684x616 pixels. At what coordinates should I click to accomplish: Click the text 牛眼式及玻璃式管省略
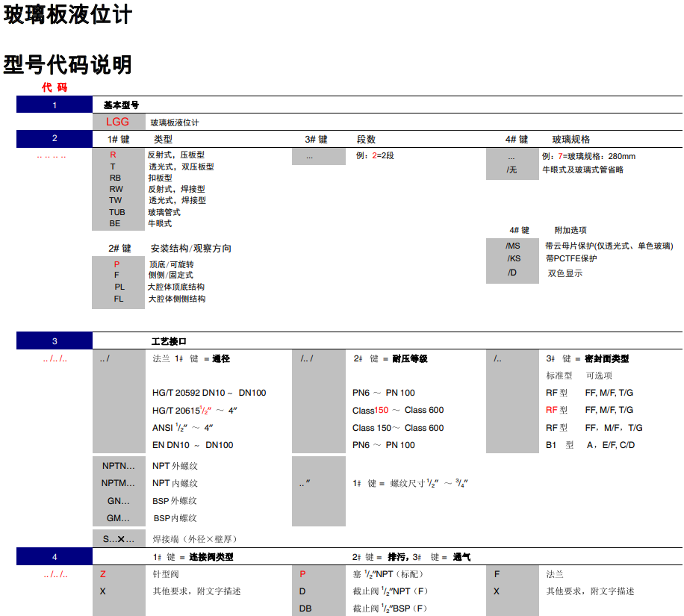point(582,169)
